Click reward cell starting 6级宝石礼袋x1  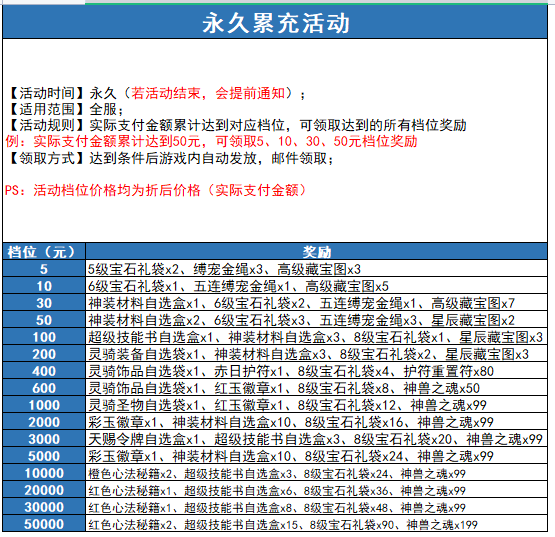(x=316, y=286)
